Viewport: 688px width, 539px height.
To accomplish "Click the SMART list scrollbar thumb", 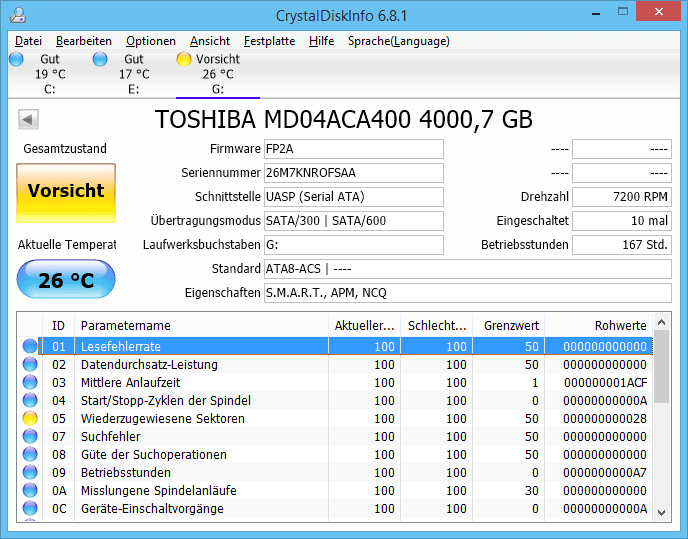I will coord(662,367).
